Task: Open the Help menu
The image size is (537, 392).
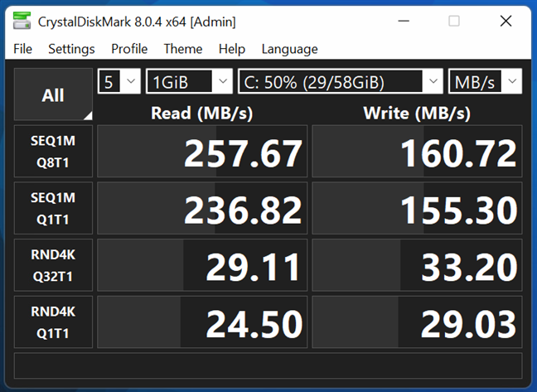Action: 232,49
